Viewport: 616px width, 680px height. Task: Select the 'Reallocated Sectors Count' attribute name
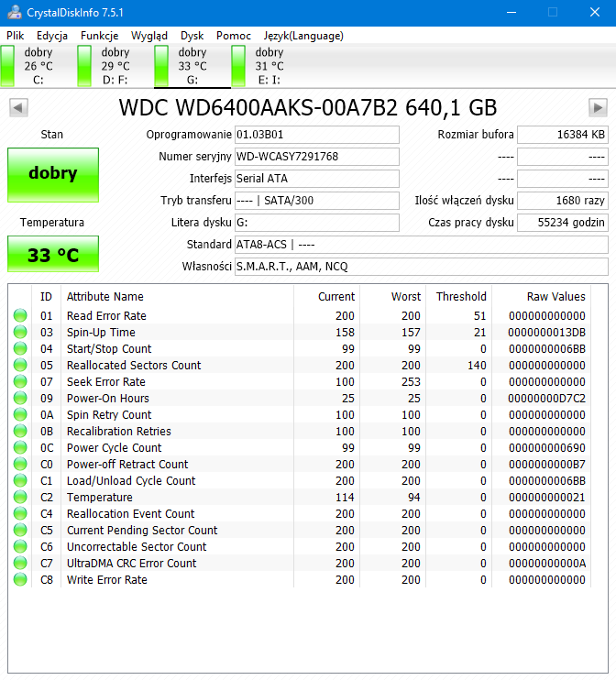134,365
